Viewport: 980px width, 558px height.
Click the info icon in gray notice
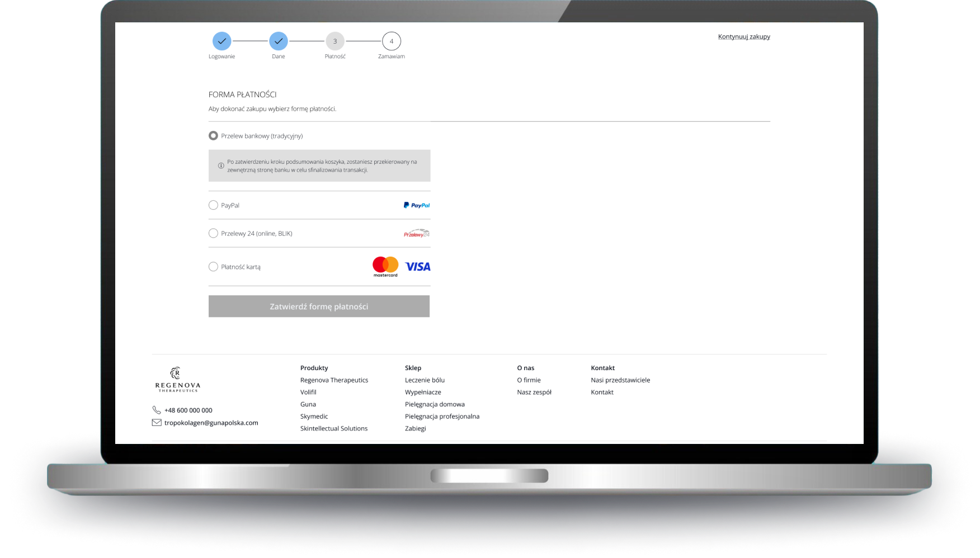(221, 165)
